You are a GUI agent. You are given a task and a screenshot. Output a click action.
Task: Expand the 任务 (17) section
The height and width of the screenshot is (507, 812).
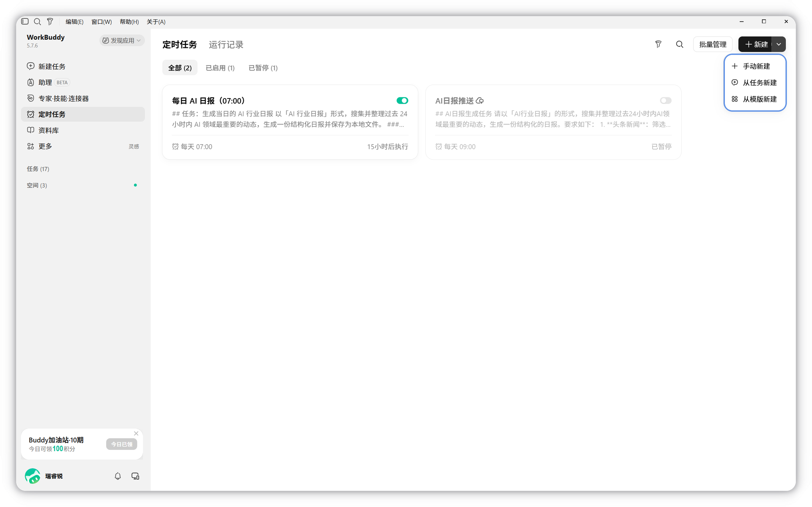pyautogui.click(x=38, y=169)
